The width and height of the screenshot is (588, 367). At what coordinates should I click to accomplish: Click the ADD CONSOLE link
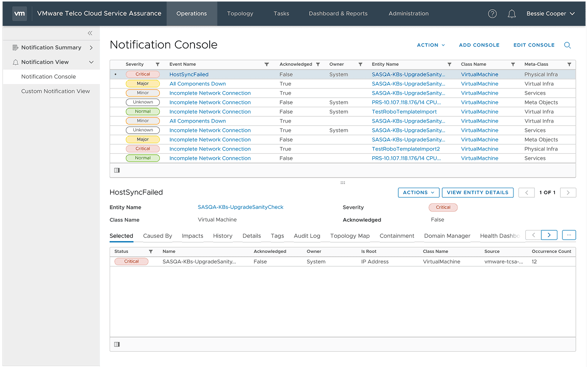pos(479,45)
